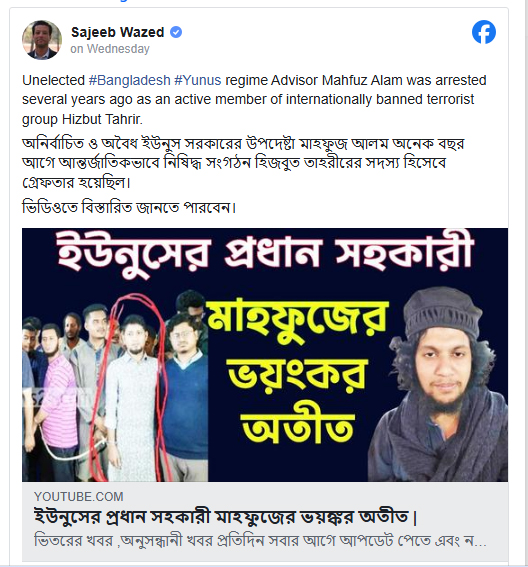Viewport: 528px width, 567px height.
Task: Click the Bengali paragraph starting 'অনির্বাচিত'
Action: 243,163
